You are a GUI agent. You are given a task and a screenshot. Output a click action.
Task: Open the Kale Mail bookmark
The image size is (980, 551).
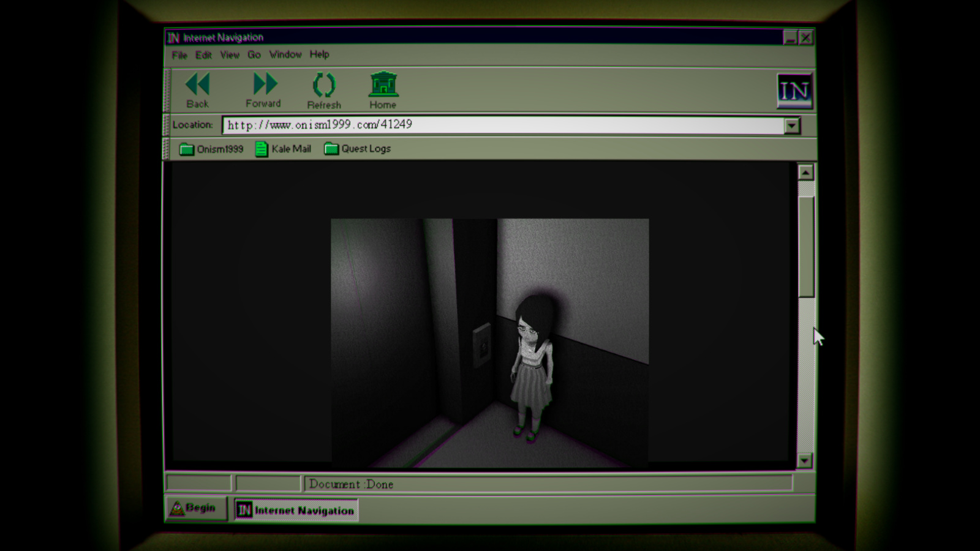tap(283, 149)
